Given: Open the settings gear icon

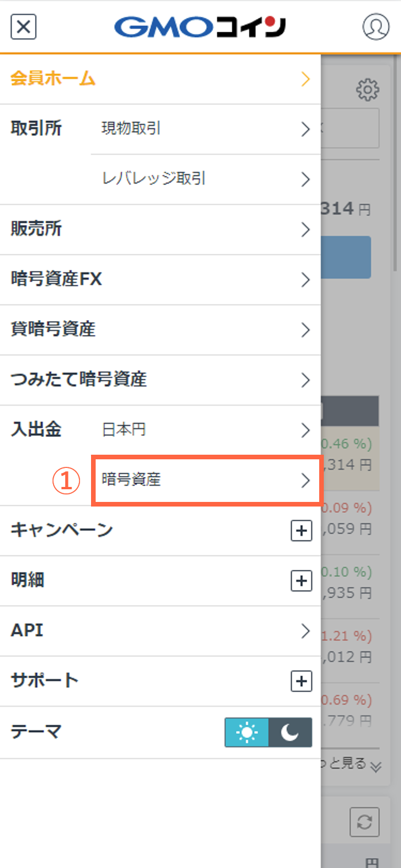Looking at the screenshot, I should click(368, 90).
